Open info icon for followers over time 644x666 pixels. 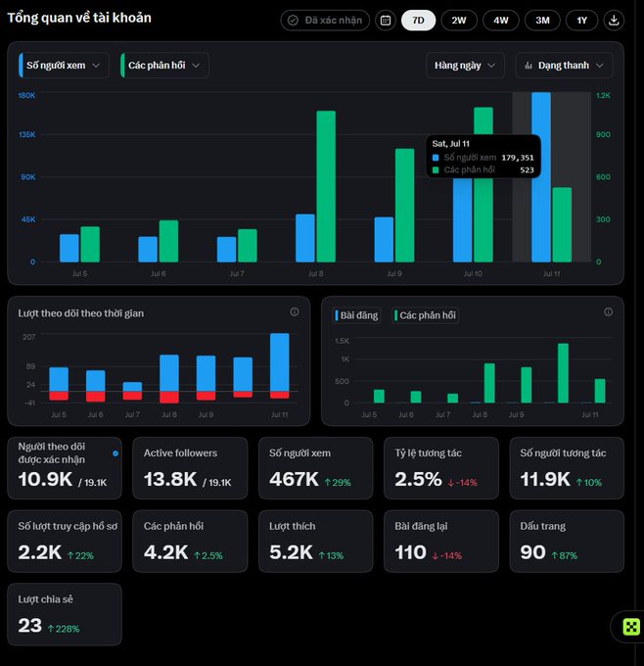pyautogui.click(x=295, y=311)
